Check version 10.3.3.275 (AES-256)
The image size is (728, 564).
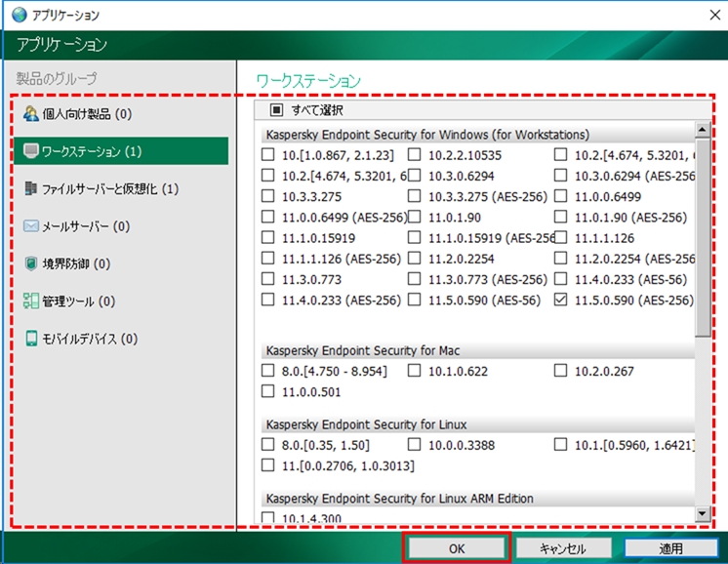(x=414, y=196)
